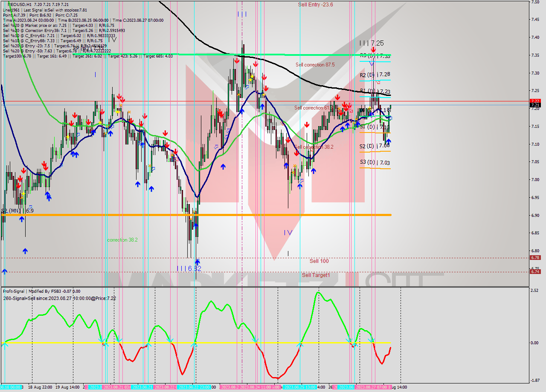
Task: Select the 'S2 (MN) | 6.9' monthly support label
Action: pos(17,210)
